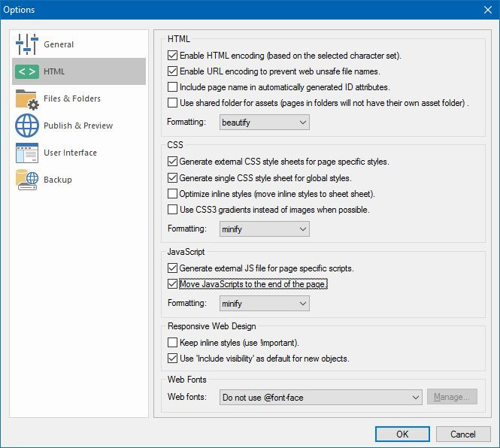Uncheck Generate single CSS style sheet
Screen dimensions: 500x448
coord(172,178)
